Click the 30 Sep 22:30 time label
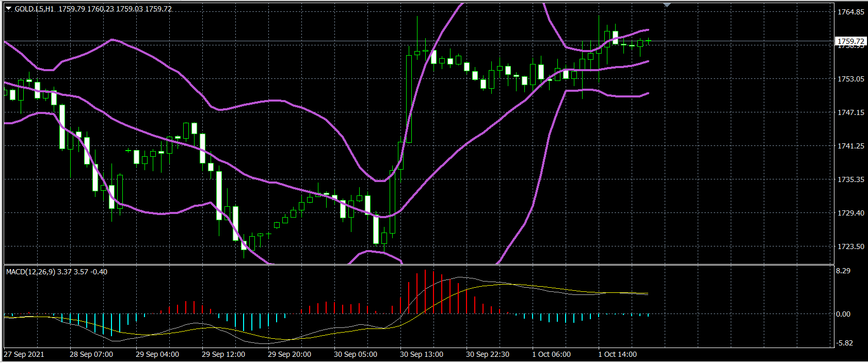 pos(488,354)
